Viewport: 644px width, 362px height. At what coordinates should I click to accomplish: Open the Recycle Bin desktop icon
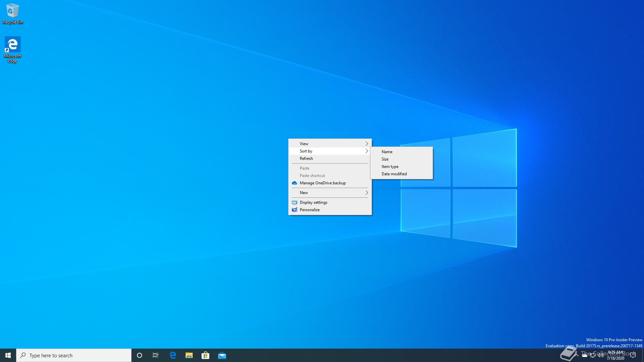tap(12, 13)
